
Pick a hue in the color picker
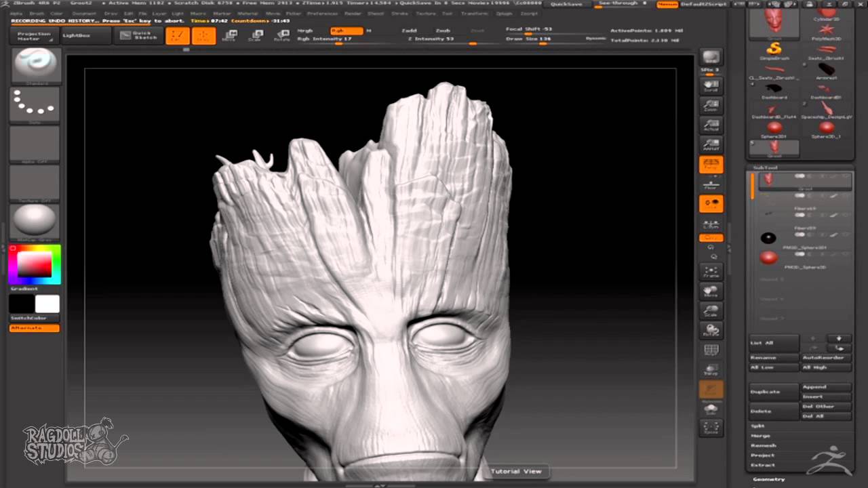[35, 265]
